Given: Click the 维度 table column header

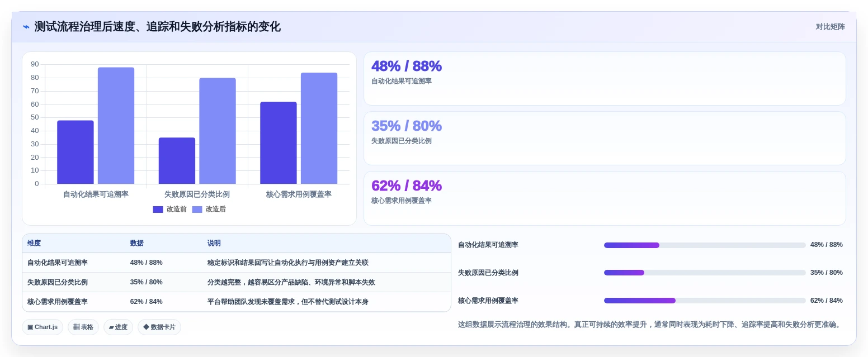Looking at the screenshot, I should 34,244.
